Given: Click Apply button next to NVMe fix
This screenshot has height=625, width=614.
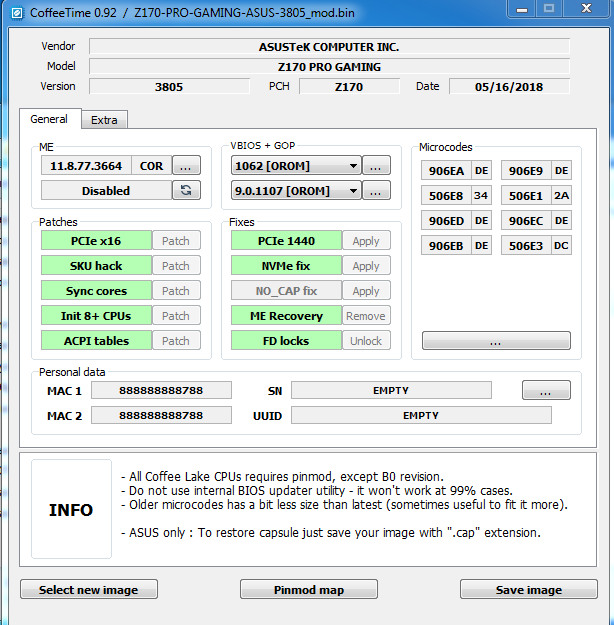Looking at the screenshot, I should click(x=366, y=265).
